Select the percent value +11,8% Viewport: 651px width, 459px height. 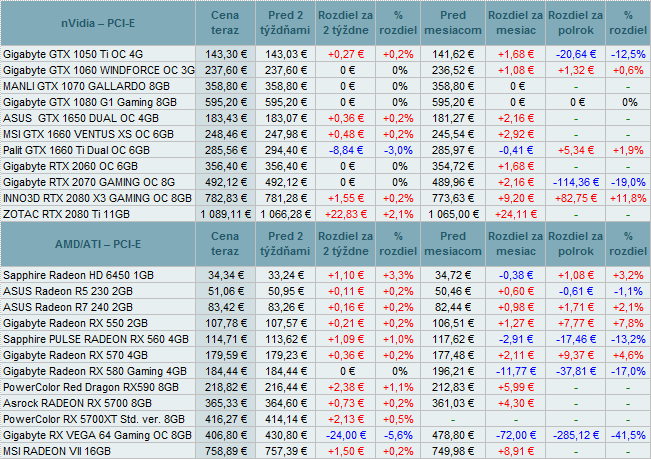628,198
